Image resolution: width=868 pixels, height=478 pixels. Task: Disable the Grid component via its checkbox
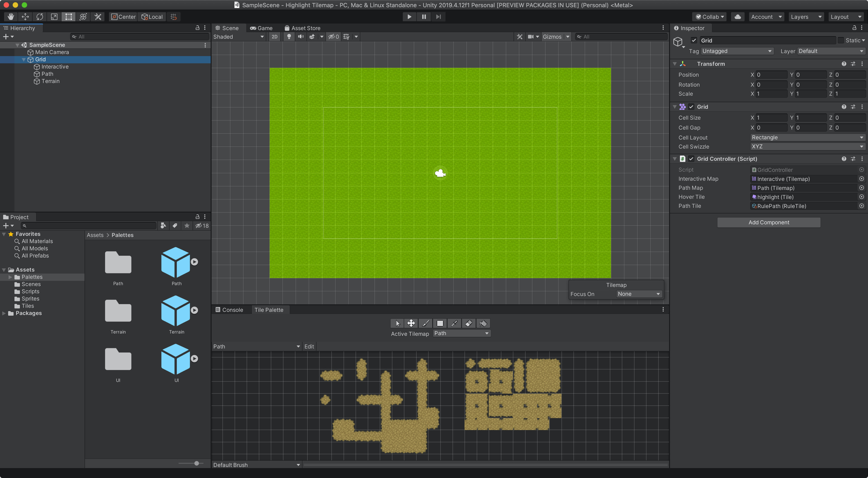(x=691, y=106)
